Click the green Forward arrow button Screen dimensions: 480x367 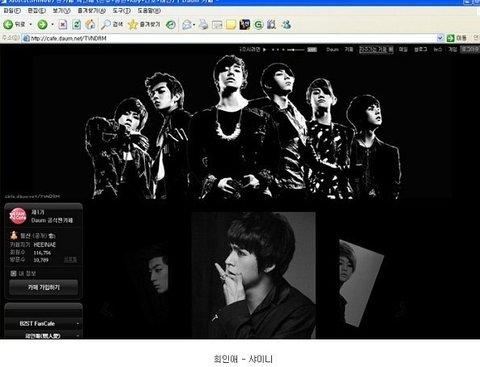pos(42,24)
